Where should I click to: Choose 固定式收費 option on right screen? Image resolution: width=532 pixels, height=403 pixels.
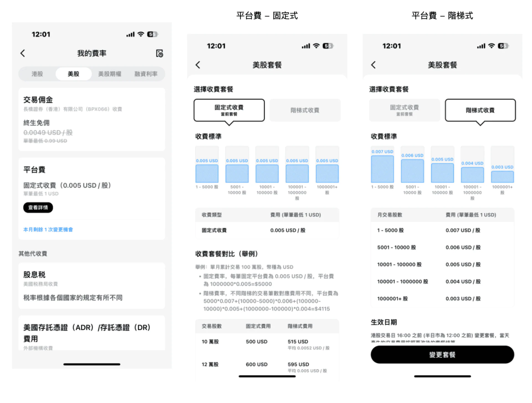point(404,110)
